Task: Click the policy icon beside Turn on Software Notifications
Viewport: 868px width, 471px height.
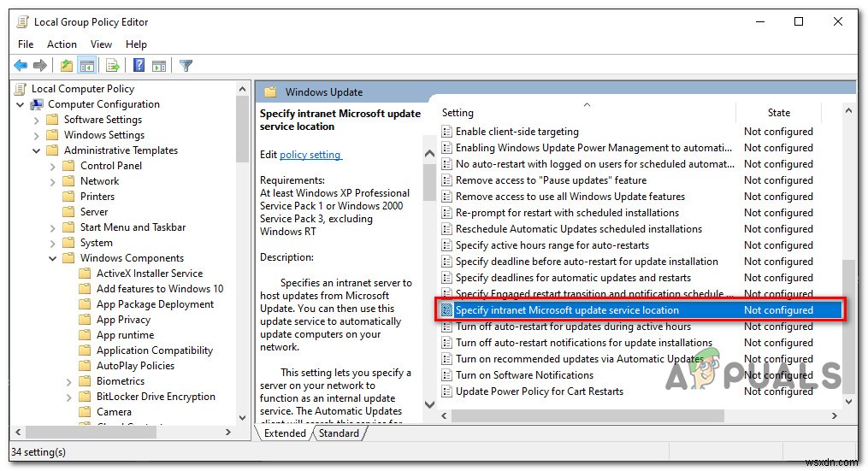Action: point(446,375)
